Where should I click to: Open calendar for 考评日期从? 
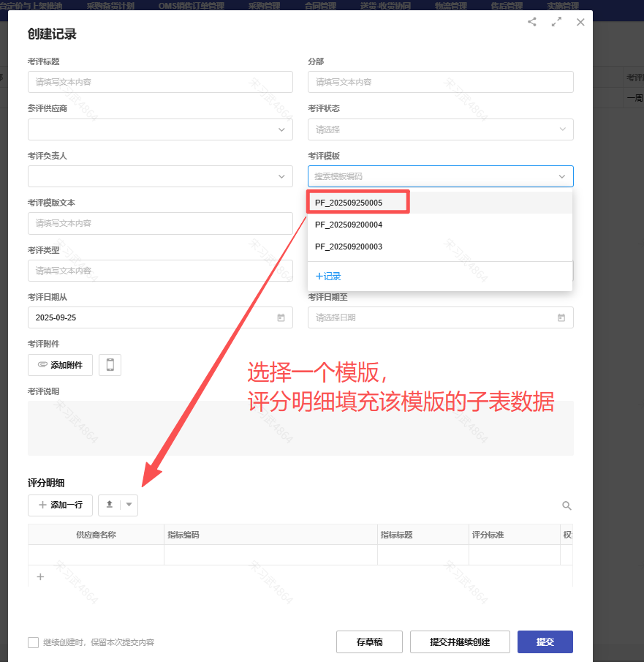[281, 317]
